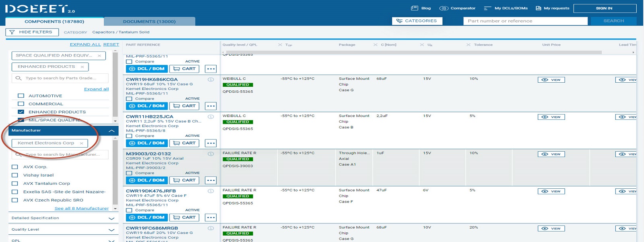Switch to the Components tab
Image resolution: width=644 pixels, height=242 pixels.
click(x=54, y=21)
